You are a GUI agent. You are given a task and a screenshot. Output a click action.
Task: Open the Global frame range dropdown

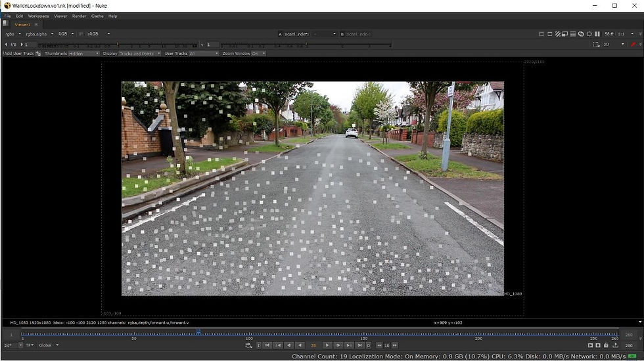[x=49, y=345]
